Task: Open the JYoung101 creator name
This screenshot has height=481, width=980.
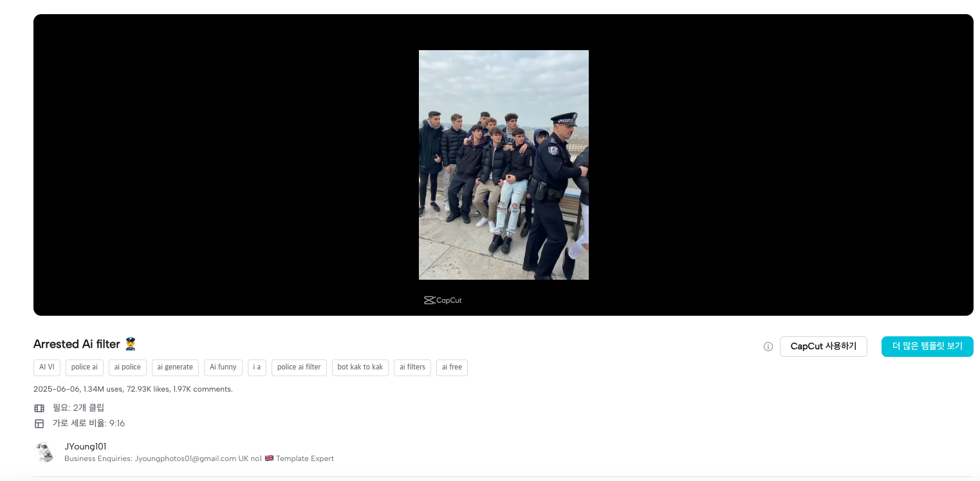Action: (x=86, y=447)
